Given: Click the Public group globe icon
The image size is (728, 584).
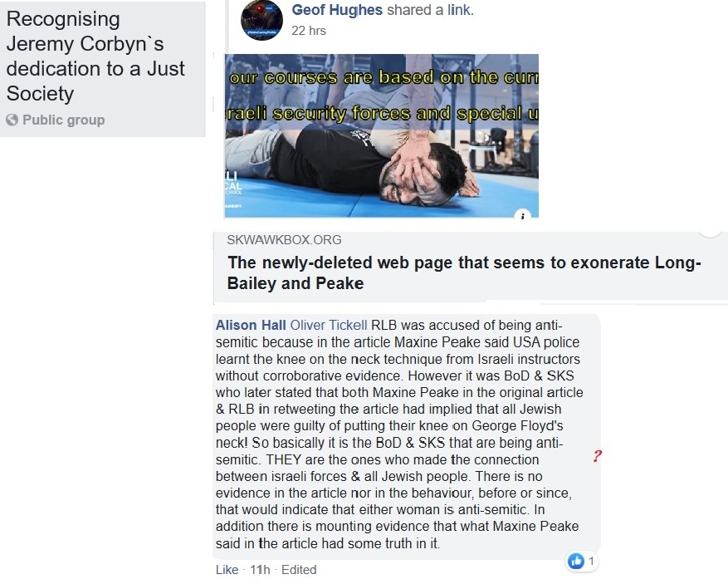Looking at the screenshot, I should (x=12, y=120).
